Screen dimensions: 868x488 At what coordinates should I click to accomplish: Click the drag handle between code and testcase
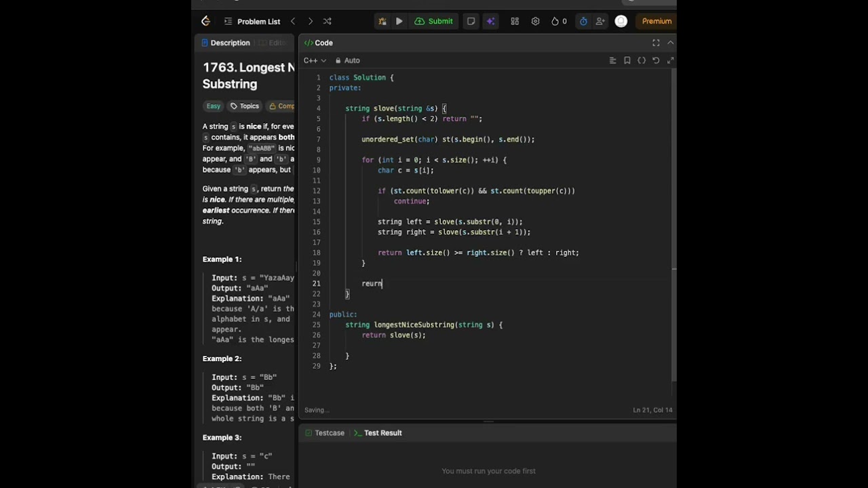pyautogui.click(x=488, y=421)
